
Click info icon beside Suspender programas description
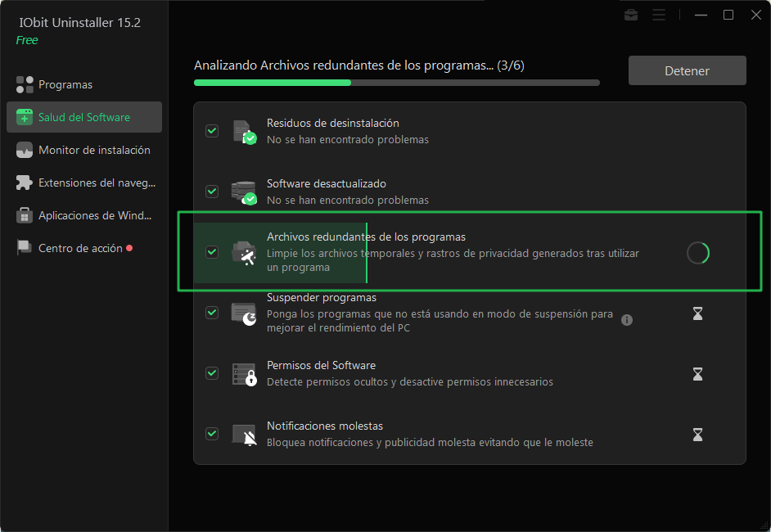(x=627, y=320)
